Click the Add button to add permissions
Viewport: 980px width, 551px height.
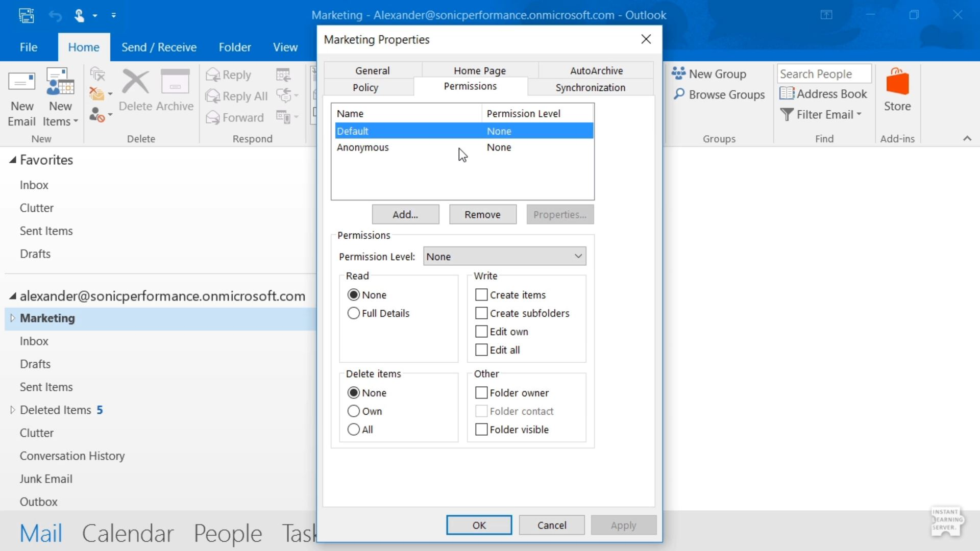(405, 214)
